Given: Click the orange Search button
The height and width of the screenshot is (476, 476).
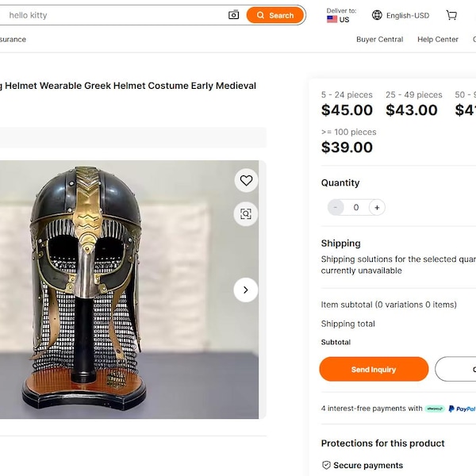Looking at the screenshot, I should (275, 15).
